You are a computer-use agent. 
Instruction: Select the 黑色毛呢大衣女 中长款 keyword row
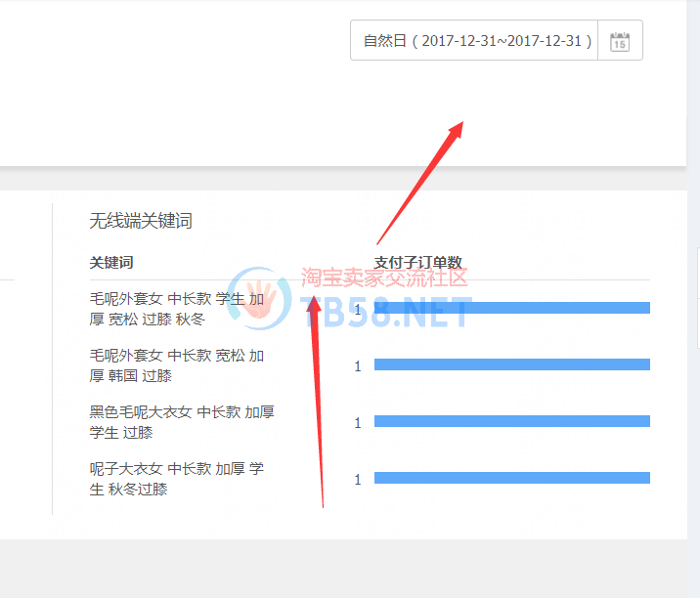pyautogui.click(x=176, y=422)
